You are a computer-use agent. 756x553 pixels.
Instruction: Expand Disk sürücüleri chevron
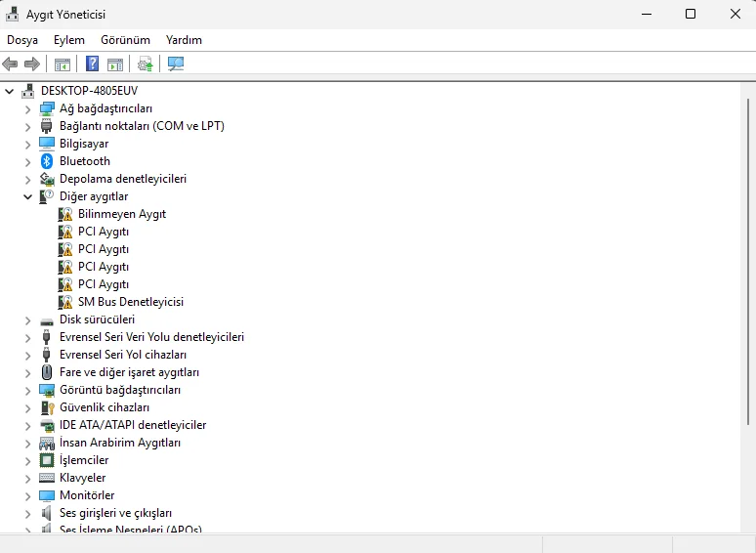[x=28, y=320]
